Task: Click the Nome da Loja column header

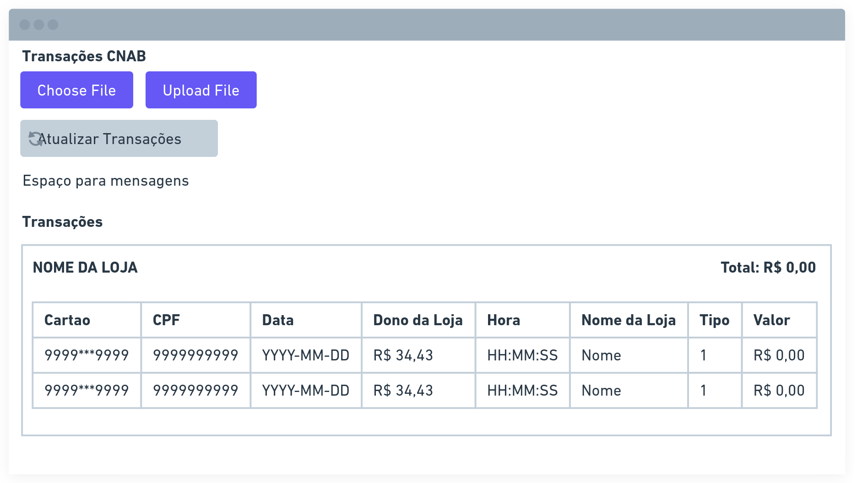Action: 629,320
